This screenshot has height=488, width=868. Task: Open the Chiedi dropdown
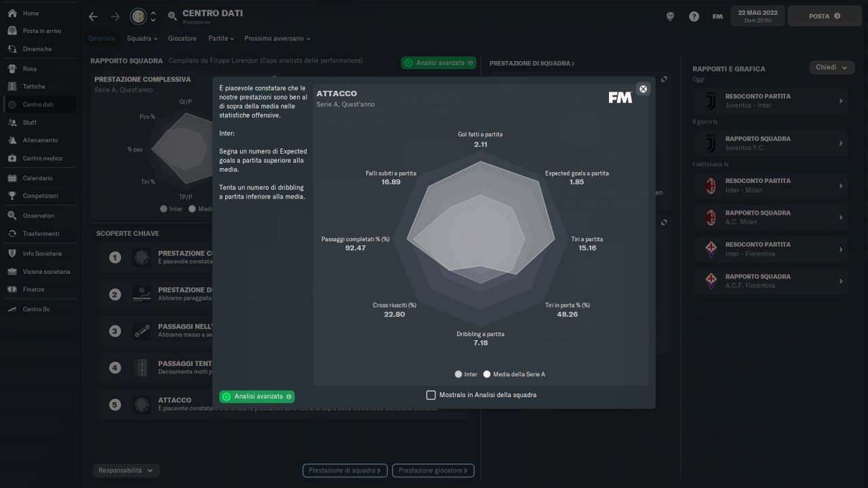[x=831, y=67]
